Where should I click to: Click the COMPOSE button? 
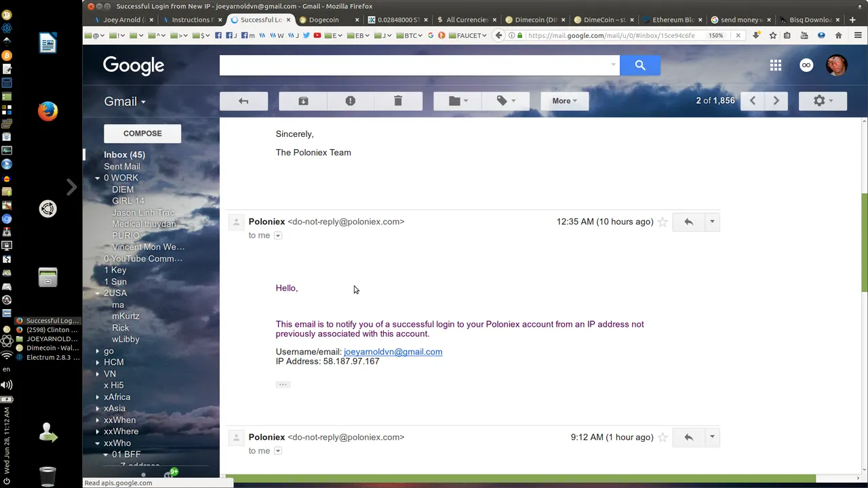coord(142,134)
